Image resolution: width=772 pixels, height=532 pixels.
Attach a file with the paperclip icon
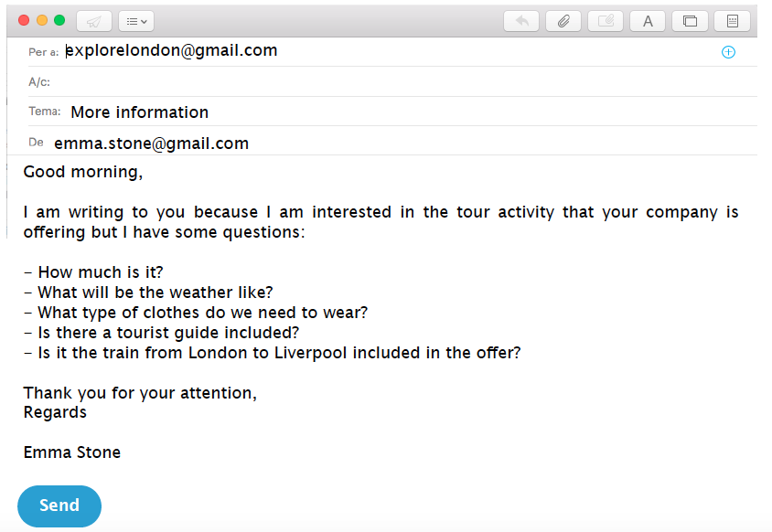click(x=563, y=21)
